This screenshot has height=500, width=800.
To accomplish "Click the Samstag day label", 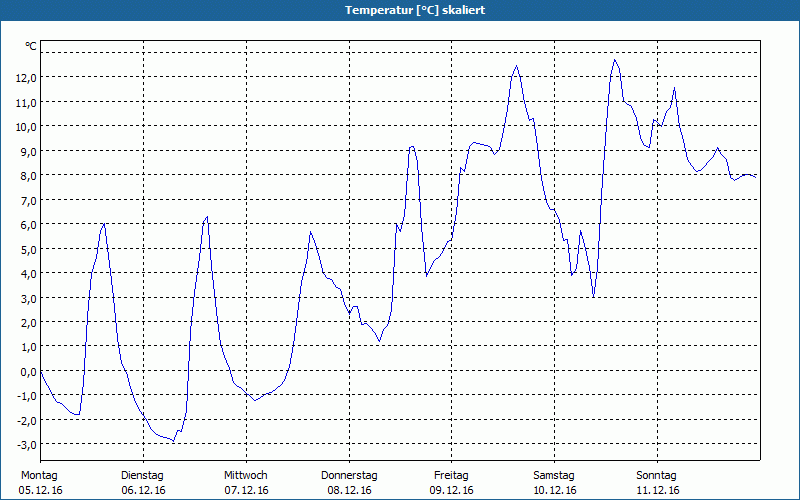I will click(x=554, y=476).
